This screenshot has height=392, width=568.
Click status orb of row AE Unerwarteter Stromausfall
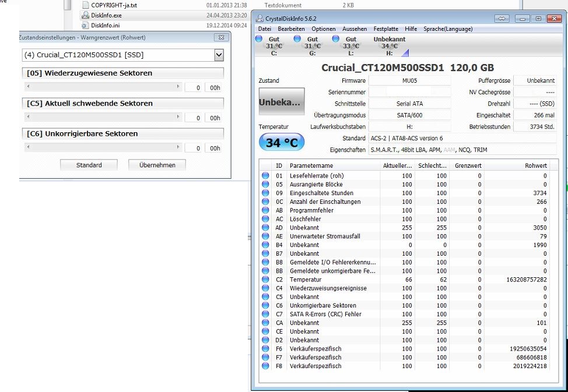[x=265, y=236]
